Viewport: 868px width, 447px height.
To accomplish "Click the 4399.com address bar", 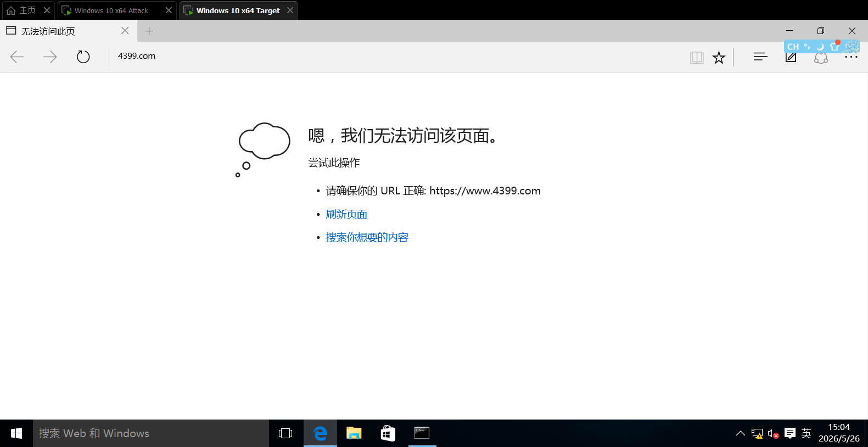I will coord(395,56).
